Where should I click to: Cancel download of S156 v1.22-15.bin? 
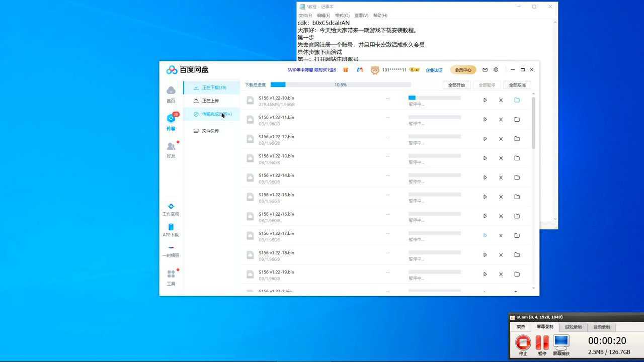[x=501, y=197]
